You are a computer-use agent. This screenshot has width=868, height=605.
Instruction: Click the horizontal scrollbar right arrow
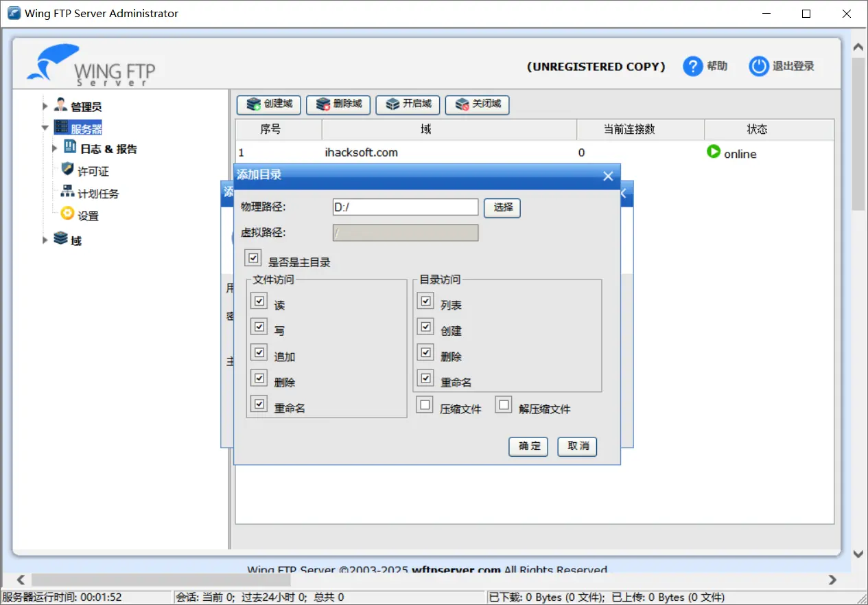[832, 580]
